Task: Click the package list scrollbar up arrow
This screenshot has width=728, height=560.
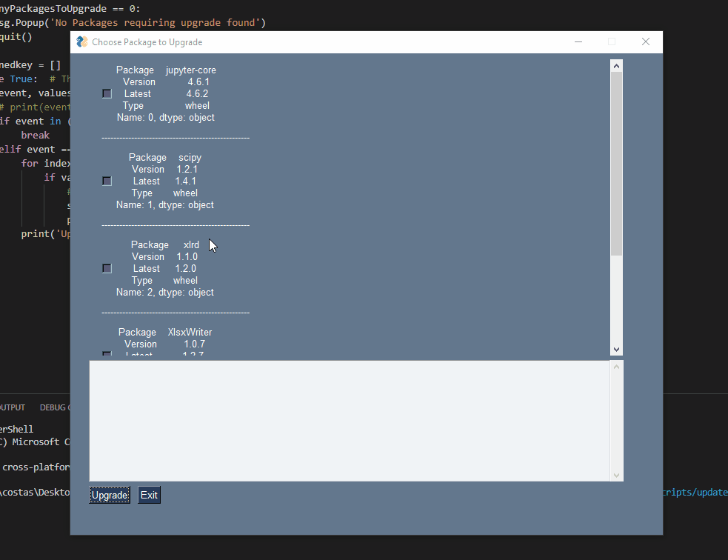Action: pyautogui.click(x=616, y=64)
